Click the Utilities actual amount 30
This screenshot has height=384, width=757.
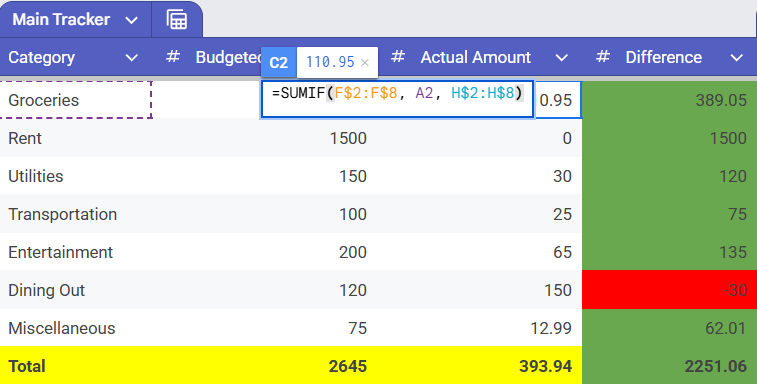click(562, 176)
